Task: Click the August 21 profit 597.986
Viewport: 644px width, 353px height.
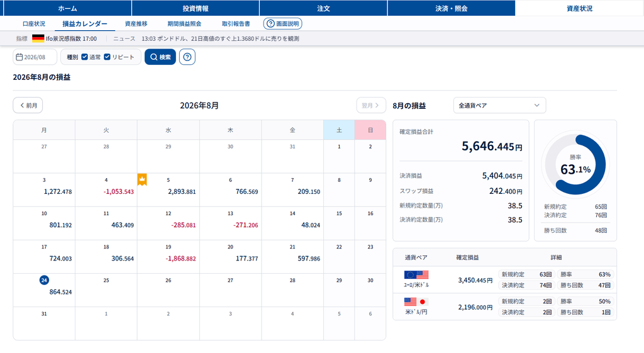Action: 309,259
